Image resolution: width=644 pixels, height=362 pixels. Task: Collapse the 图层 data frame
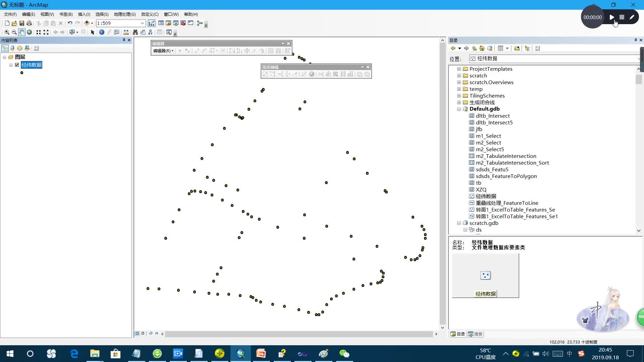pos(4,57)
